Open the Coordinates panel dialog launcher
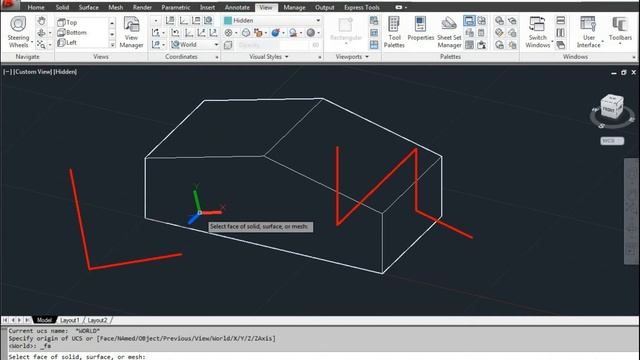This screenshot has width=640, height=360. point(217,57)
